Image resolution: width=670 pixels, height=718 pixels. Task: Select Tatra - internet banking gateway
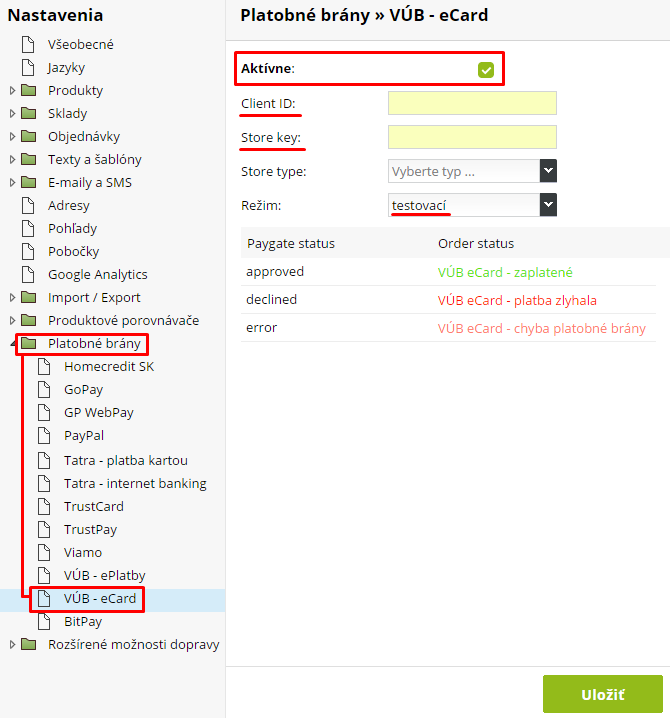point(135,484)
